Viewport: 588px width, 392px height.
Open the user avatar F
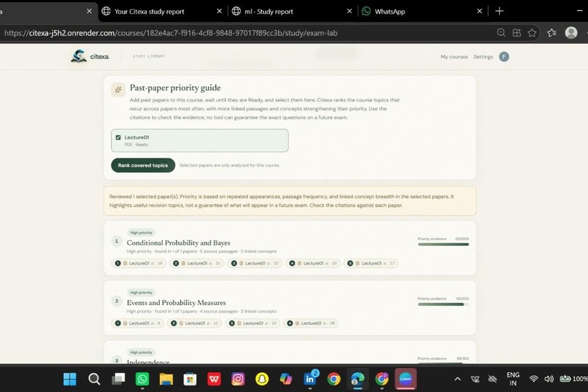pos(504,57)
